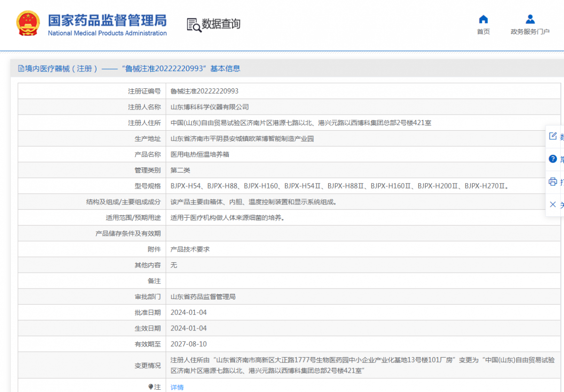Click the 生效日期 value 2024-01-04
This screenshot has width=564, height=392.
tap(188, 328)
